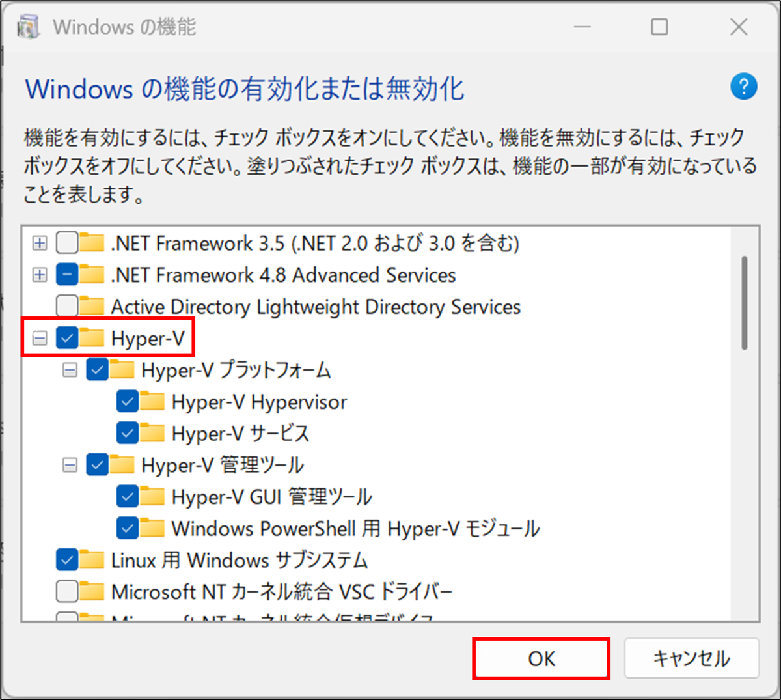
Task: Uncheck the Hyper-V Hypervisor checkbox
Action: pyautogui.click(x=128, y=402)
